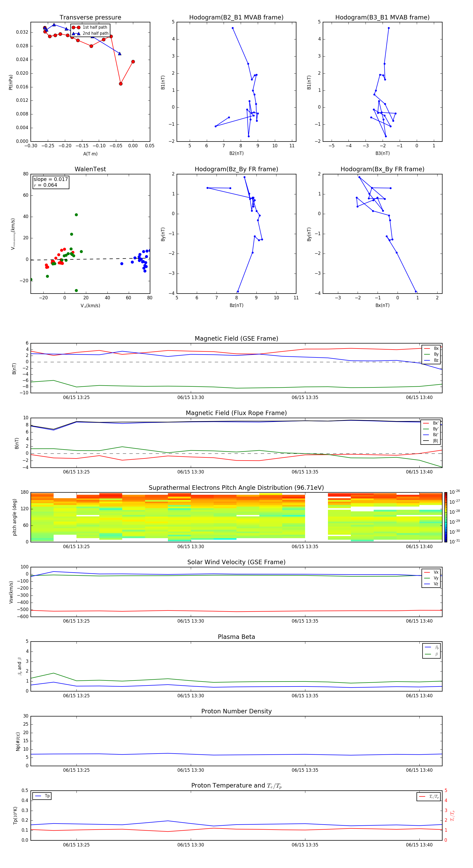This screenshot has height=868, width=473.
Task: Click the Bx' legend entry in Flux Rope plot
Action: [431, 423]
